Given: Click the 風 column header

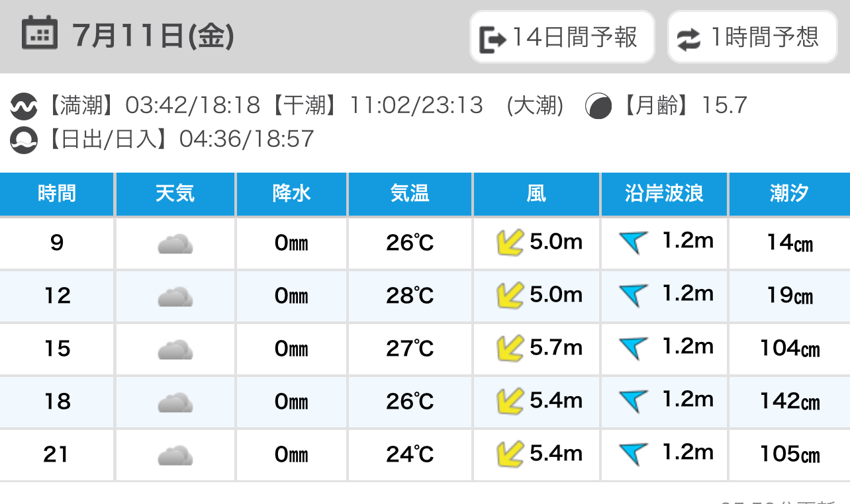Looking at the screenshot, I should pyautogui.click(x=536, y=194).
